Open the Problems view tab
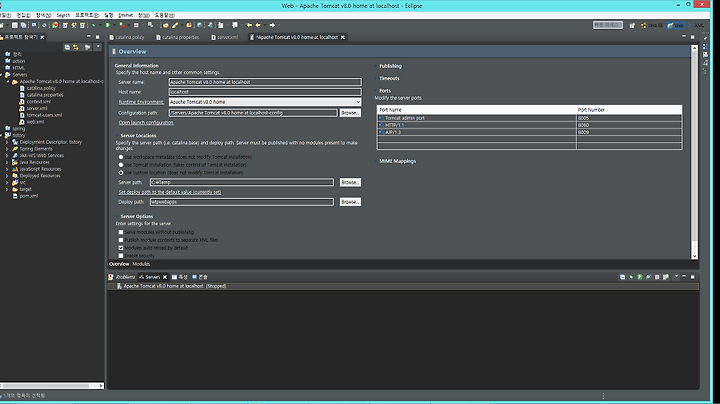The image size is (720, 404). click(122, 277)
